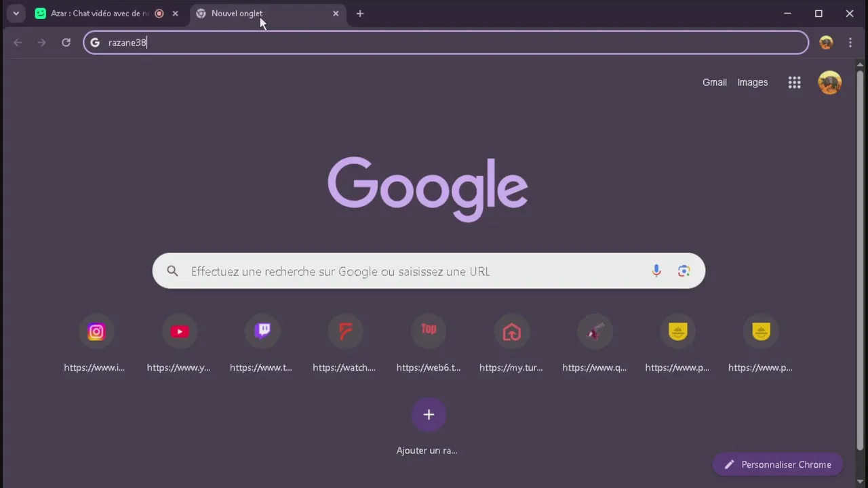Open the Images link

click(x=753, y=83)
